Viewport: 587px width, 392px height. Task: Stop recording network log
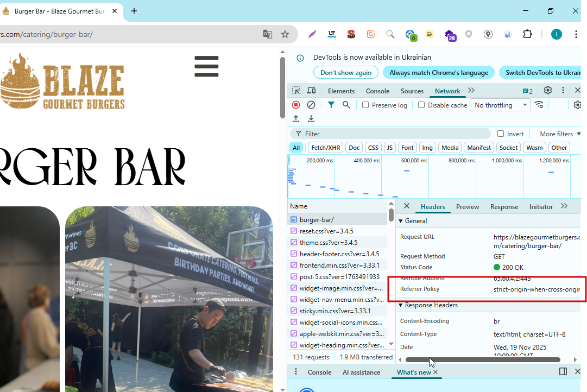(296, 105)
